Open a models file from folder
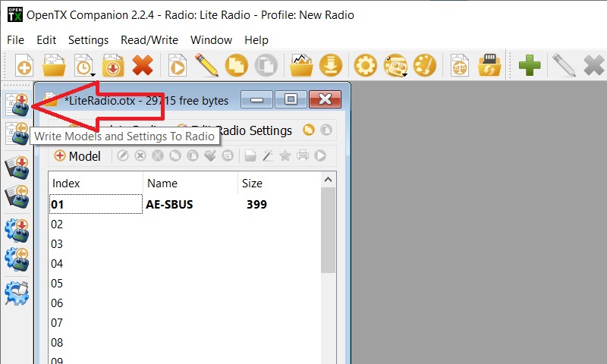The image size is (607, 364). 54,65
